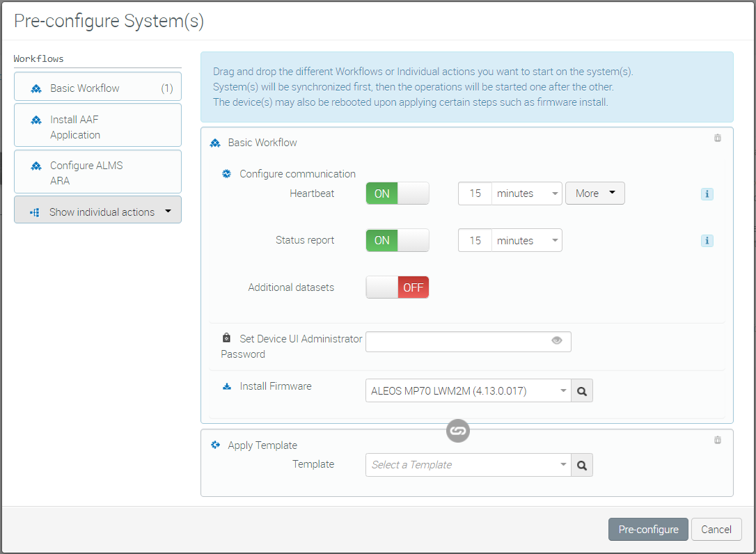This screenshot has height=554, width=756.
Task: Select the Configure ALMS ARA workflow
Action: point(97,173)
